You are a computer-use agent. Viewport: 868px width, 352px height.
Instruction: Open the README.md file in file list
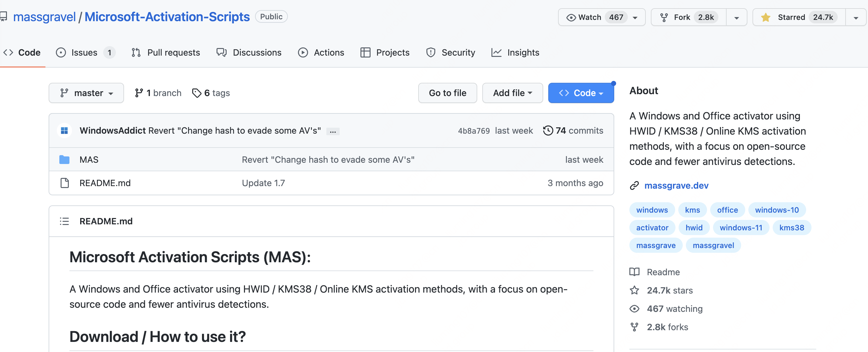pos(105,183)
